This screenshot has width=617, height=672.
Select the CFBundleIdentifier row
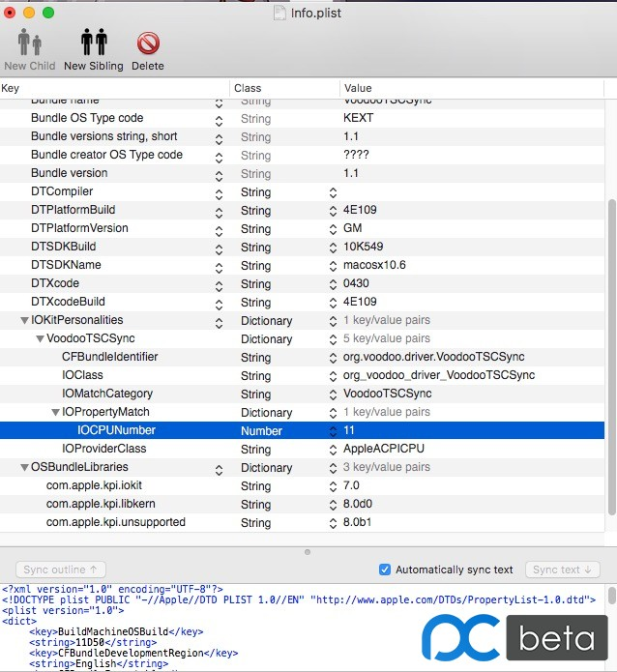[302, 357]
